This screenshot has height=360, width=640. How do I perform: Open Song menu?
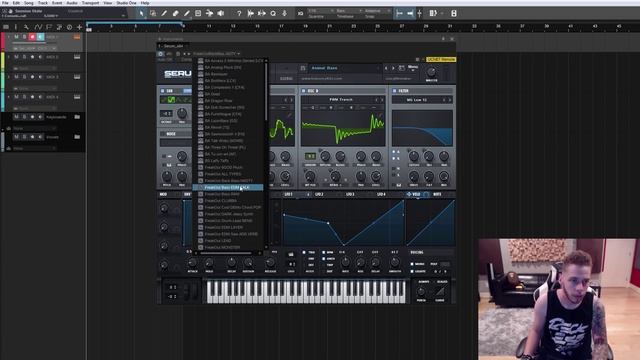[x=29, y=3]
